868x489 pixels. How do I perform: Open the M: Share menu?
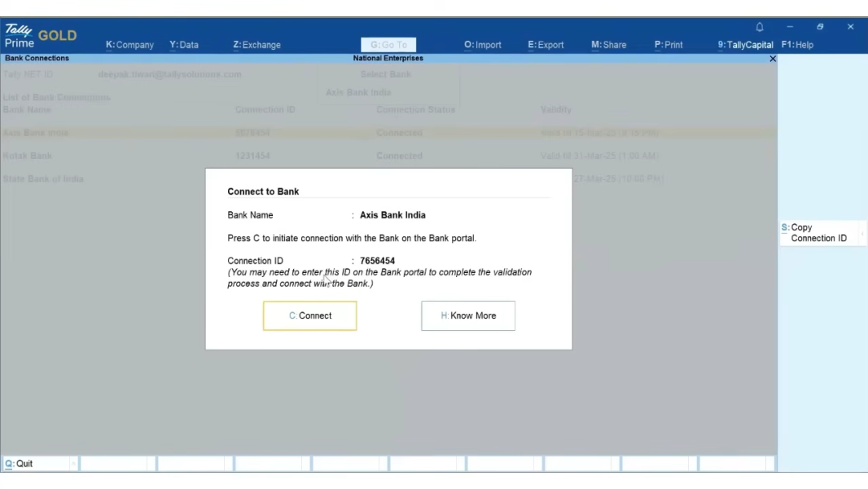click(x=609, y=45)
